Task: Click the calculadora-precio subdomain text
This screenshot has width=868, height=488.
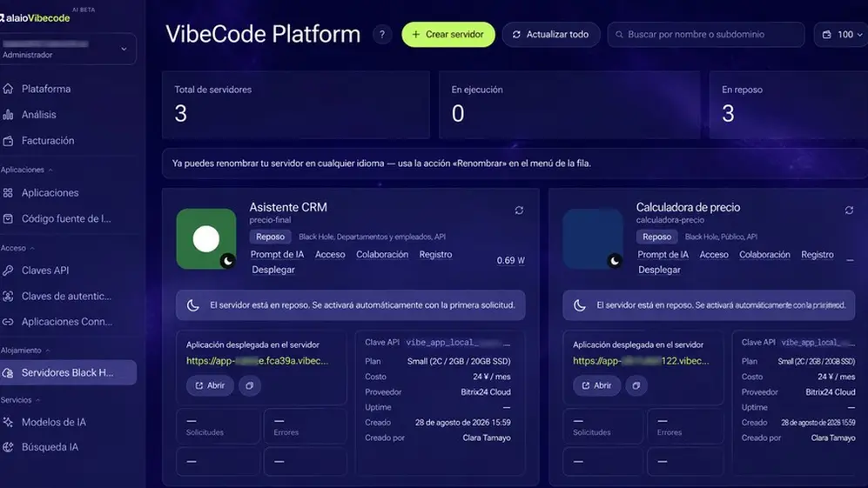Action: (x=670, y=220)
